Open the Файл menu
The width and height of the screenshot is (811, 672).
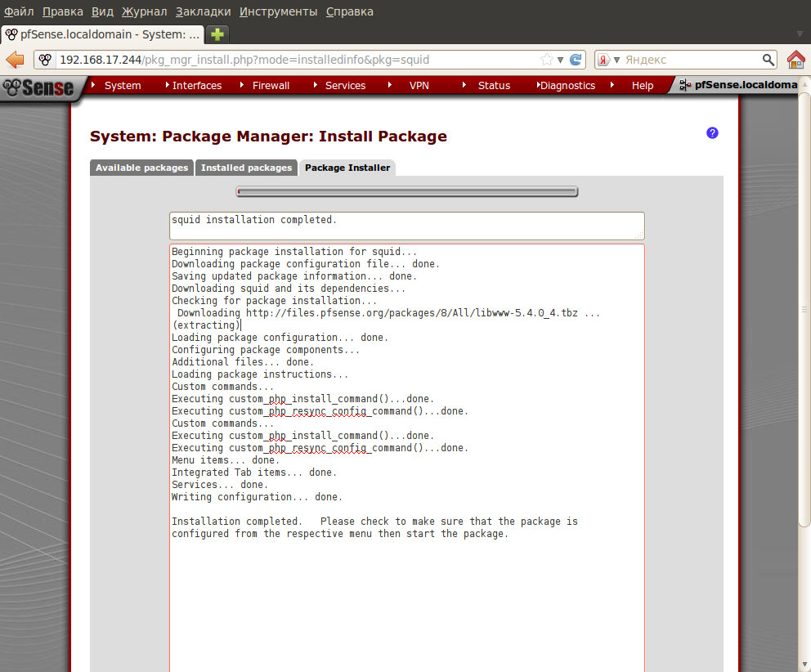click(19, 11)
